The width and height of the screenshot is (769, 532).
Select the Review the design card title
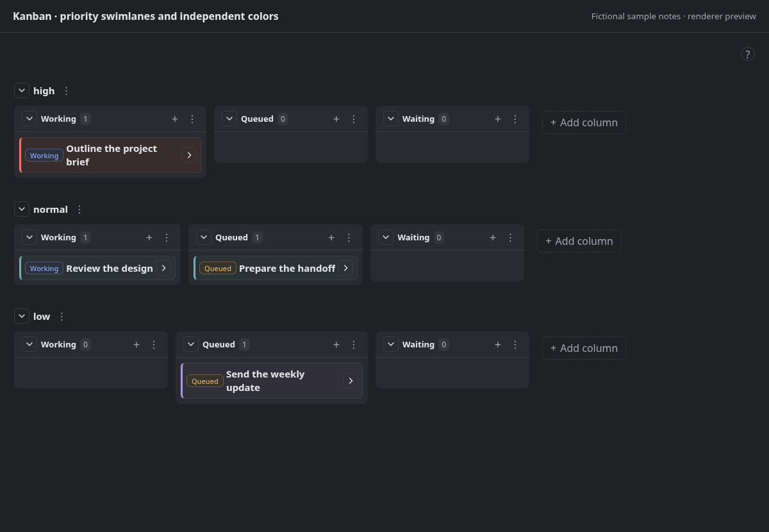coord(110,269)
